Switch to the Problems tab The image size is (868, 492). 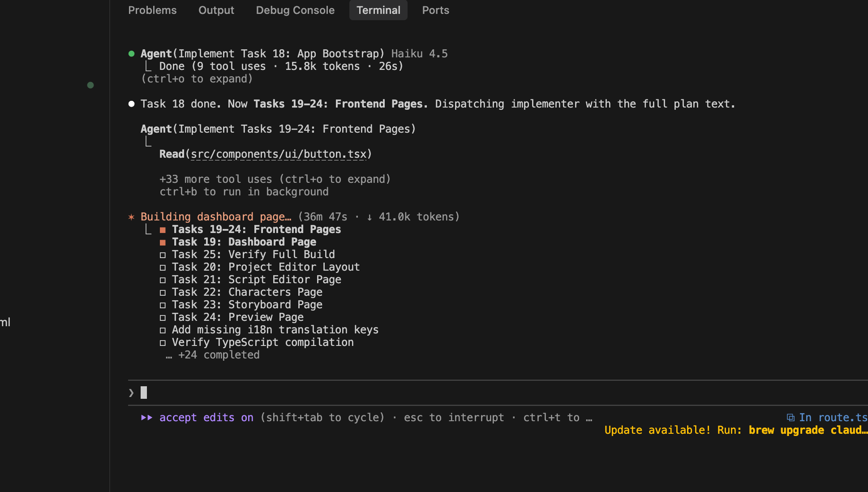click(152, 10)
